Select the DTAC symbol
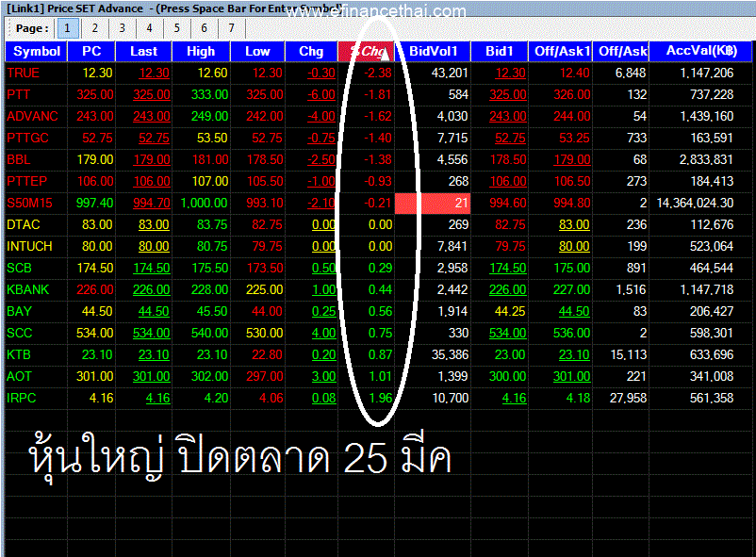The height and width of the screenshot is (557, 756). (x=24, y=224)
